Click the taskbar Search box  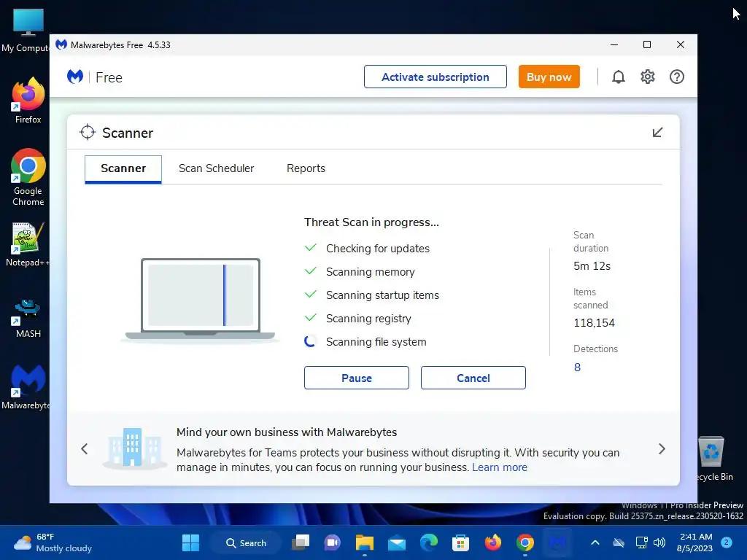(x=246, y=542)
